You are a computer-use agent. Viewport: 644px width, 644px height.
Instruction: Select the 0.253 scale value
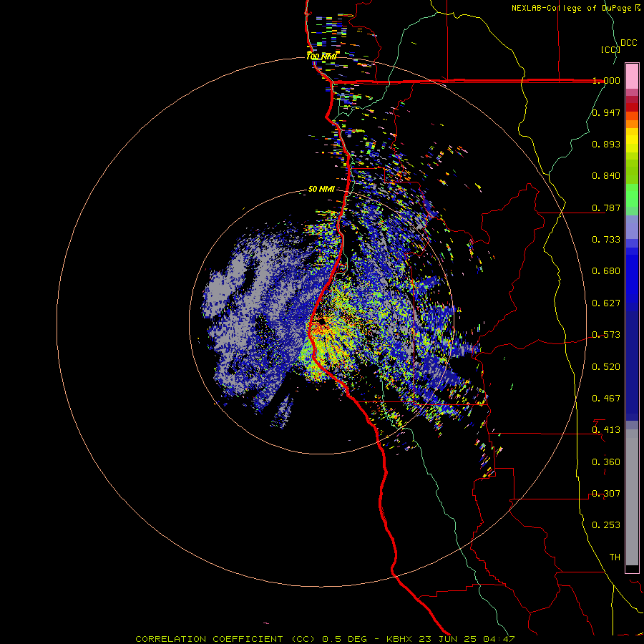[x=606, y=525]
